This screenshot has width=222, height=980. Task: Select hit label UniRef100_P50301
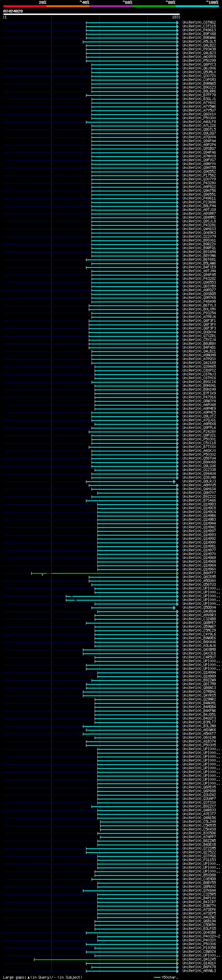pyautogui.click(x=199, y=439)
